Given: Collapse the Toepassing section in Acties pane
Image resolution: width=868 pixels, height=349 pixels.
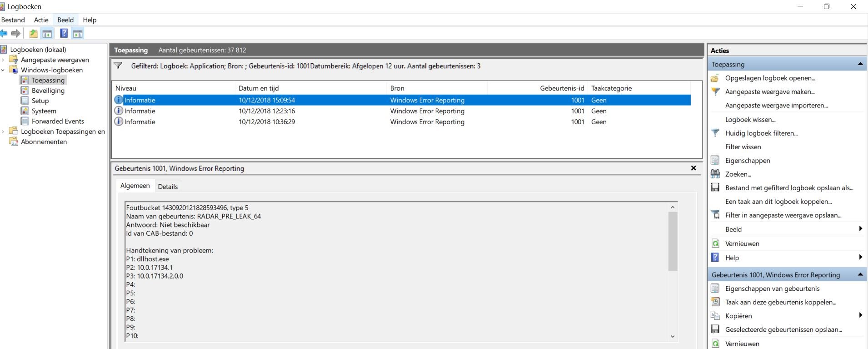Looking at the screenshot, I should click(x=860, y=64).
